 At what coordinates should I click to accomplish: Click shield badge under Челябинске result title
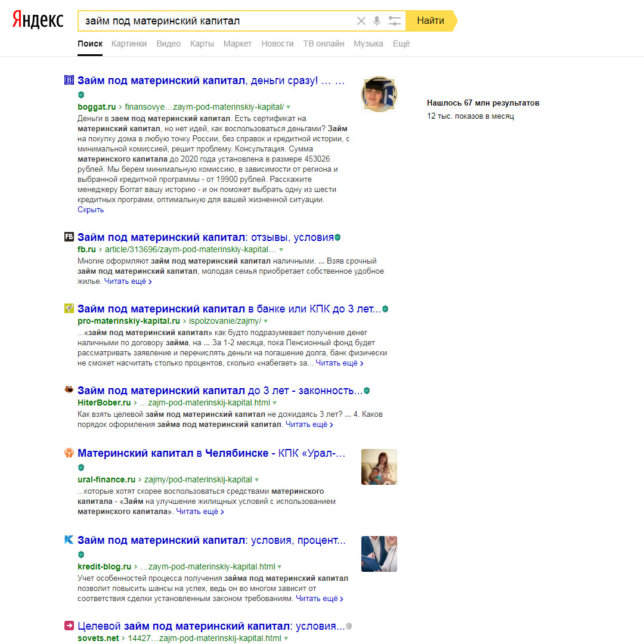(x=81, y=467)
